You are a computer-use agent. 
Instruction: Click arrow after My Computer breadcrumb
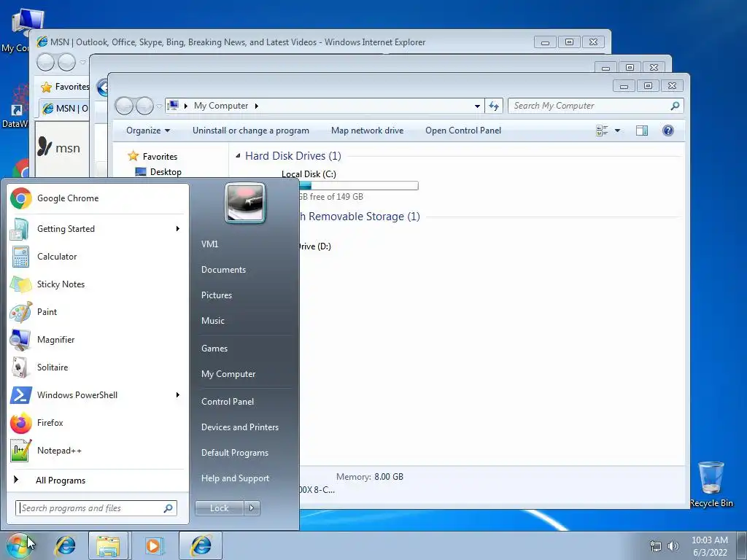pos(256,106)
